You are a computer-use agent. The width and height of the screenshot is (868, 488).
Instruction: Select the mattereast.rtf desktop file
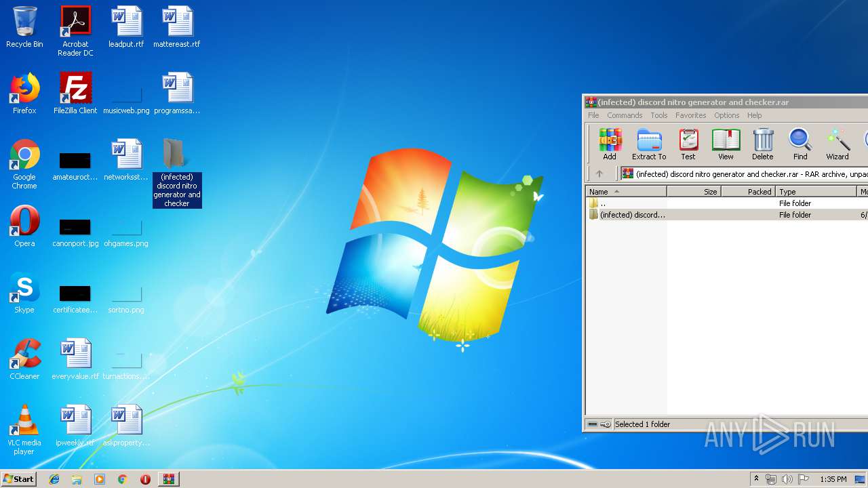177,28
